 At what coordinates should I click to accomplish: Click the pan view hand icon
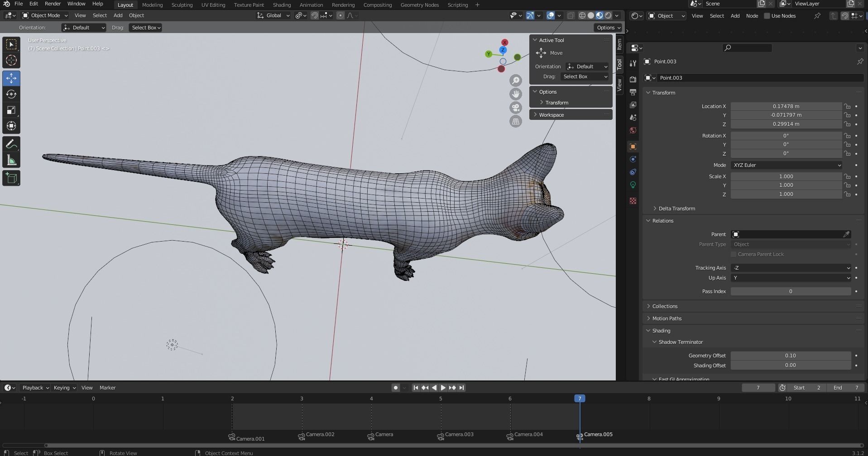516,94
